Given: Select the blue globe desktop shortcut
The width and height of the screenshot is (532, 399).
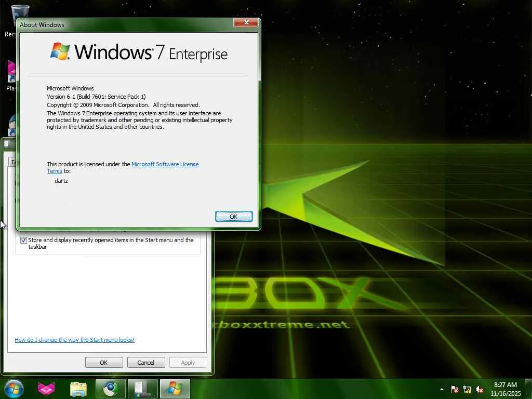Looking at the screenshot, I should [12, 125].
